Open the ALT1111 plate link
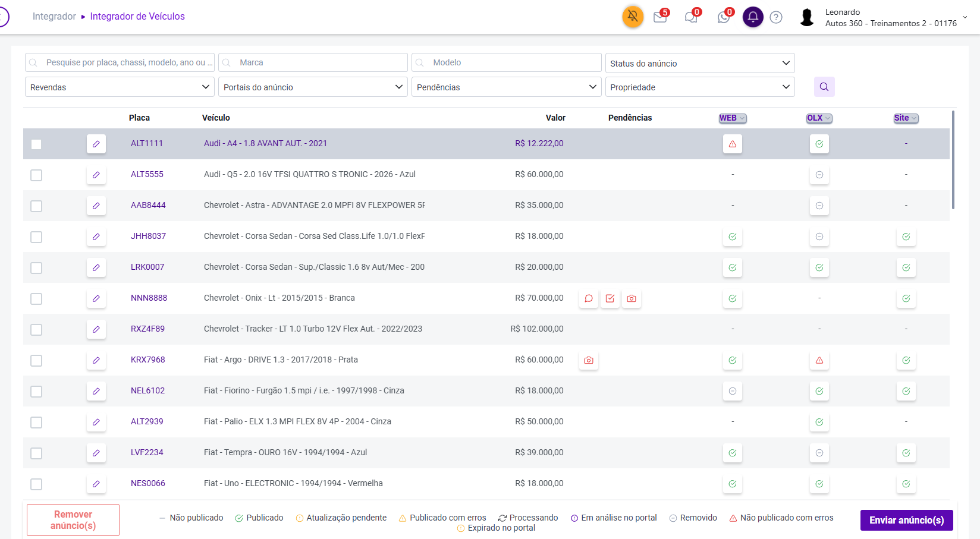Image resolution: width=980 pixels, height=539 pixels. 147,143
